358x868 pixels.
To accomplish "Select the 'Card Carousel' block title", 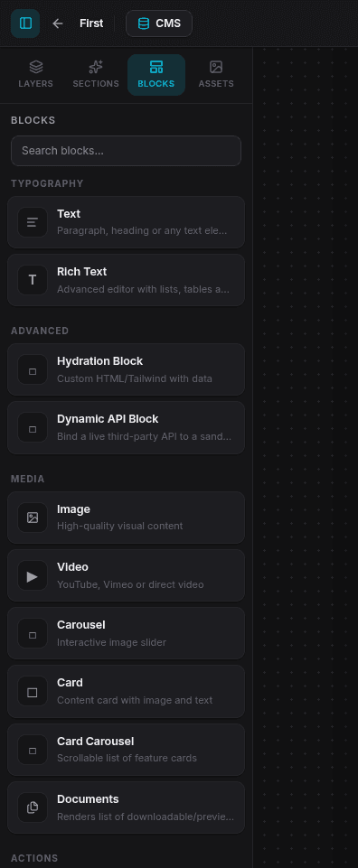I will click(95, 742).
